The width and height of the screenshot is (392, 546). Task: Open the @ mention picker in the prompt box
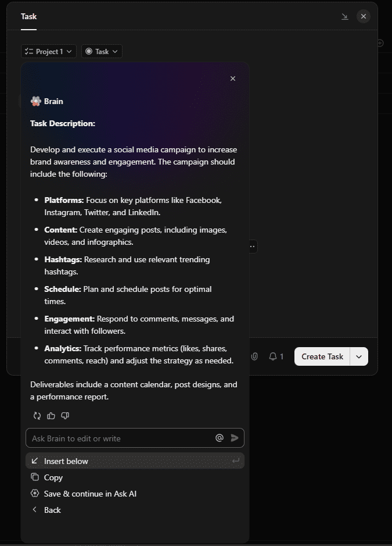220,437
